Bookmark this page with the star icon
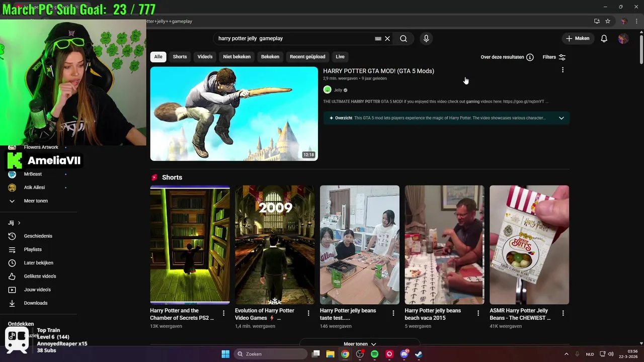Image resolution: width=644 pixels, height=362 pixels. coord(608,21)
